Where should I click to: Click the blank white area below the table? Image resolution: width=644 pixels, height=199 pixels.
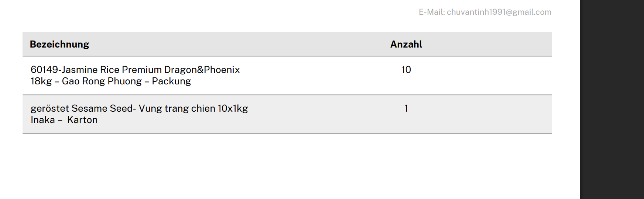click(288, 166)
